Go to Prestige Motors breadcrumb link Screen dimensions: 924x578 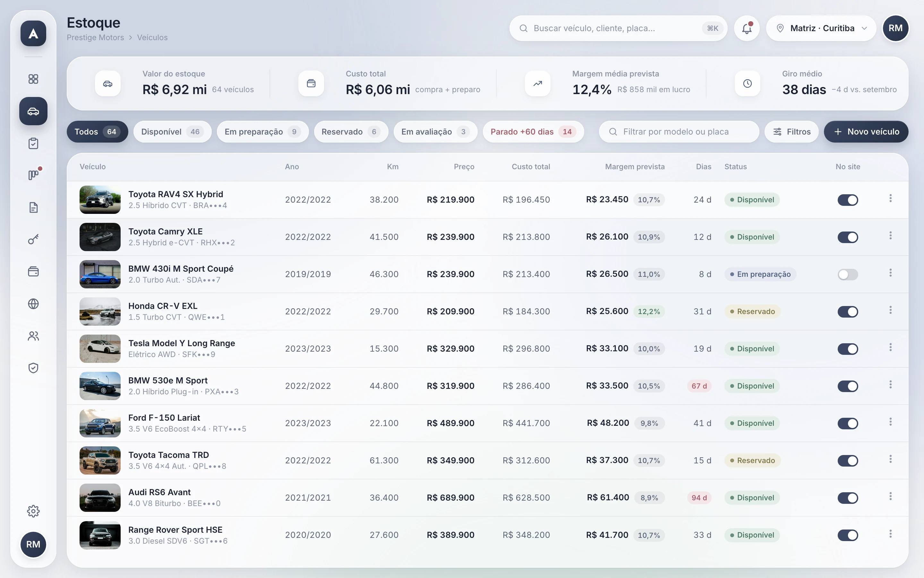[x=96, y=38]
